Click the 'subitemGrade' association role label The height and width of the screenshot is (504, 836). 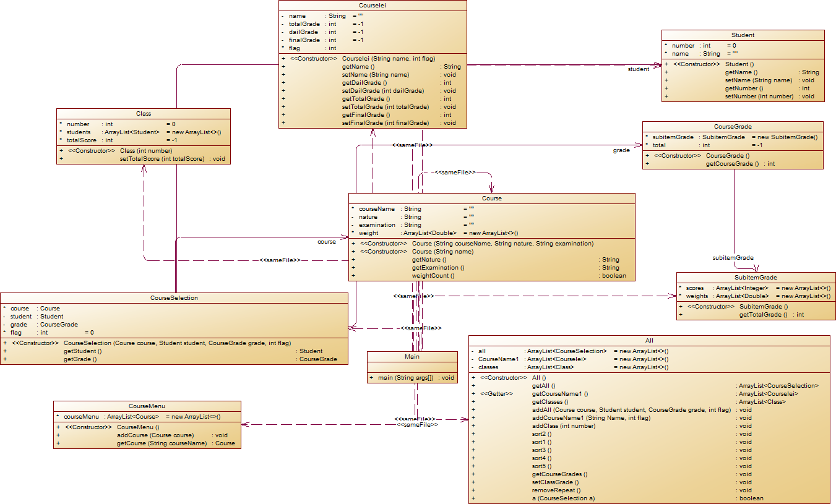[733, 257]
